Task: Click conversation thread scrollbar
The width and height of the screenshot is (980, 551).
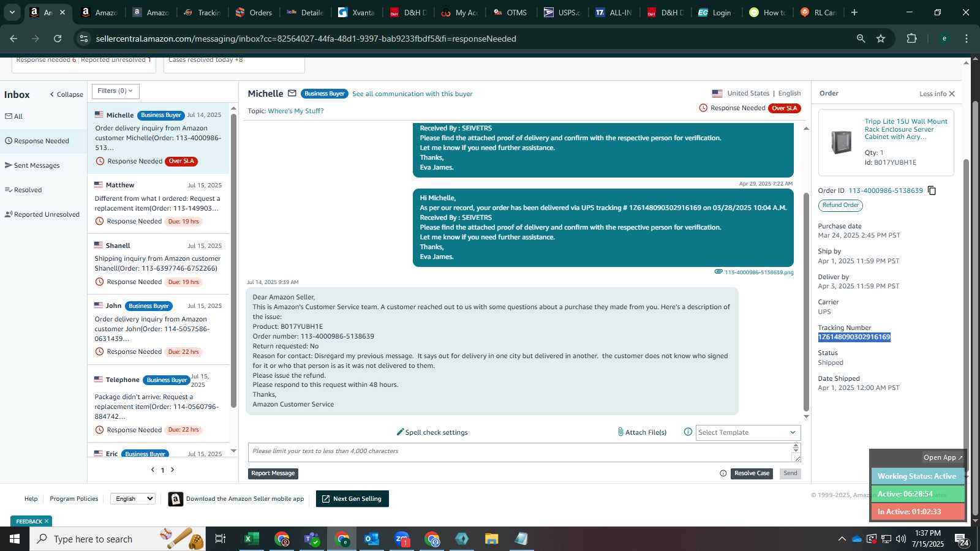Action: coord(806,303)
